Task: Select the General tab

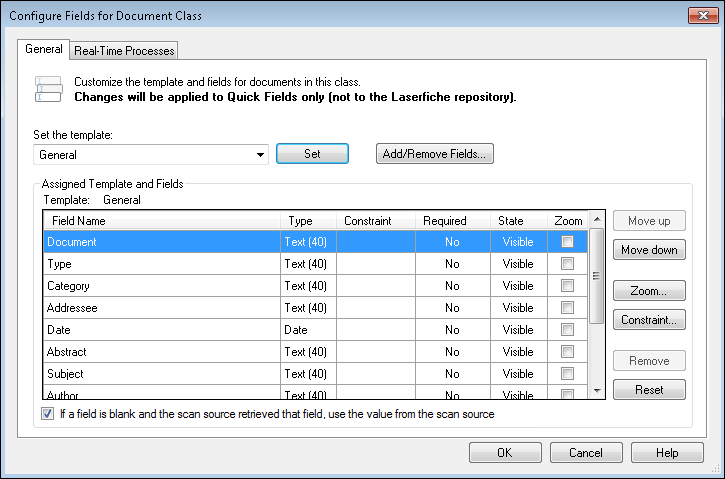Action: coord(44,49)
